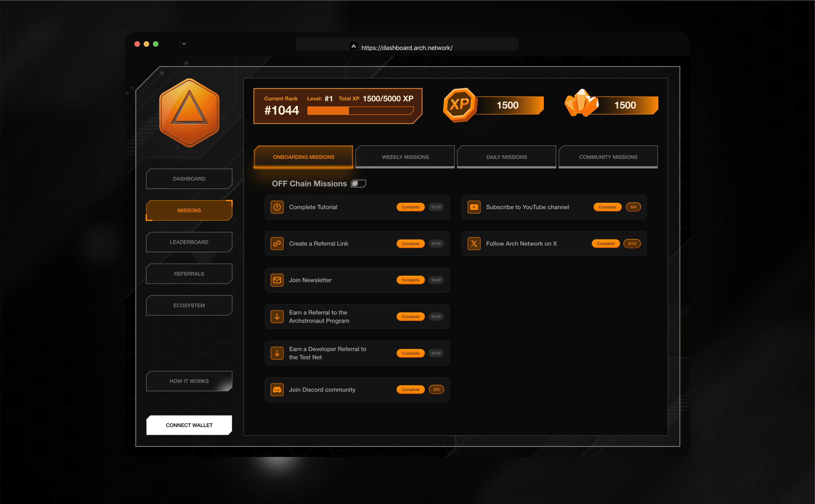Click the 1500/5000 XP total text

pyautogui.click(x=388, y=99)
